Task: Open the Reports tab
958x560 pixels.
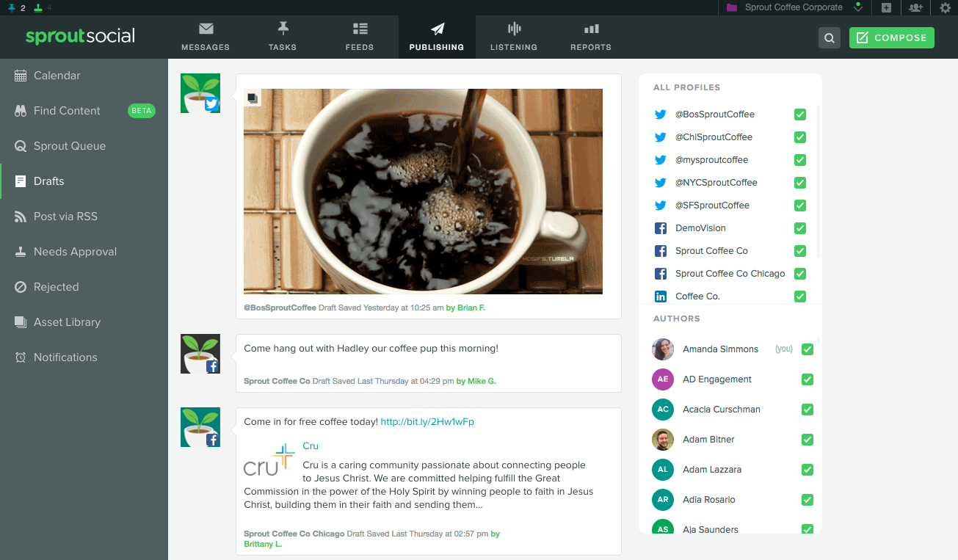Action: click(x=591, y=37)
